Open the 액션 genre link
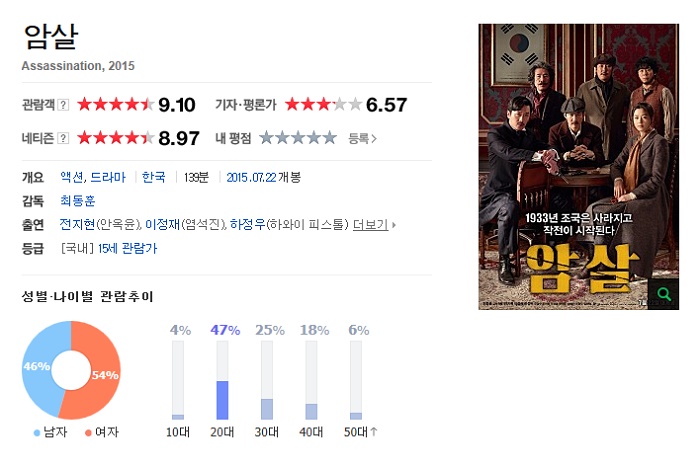The height and width of the screenshot is (468, 700). click(71, 177)
